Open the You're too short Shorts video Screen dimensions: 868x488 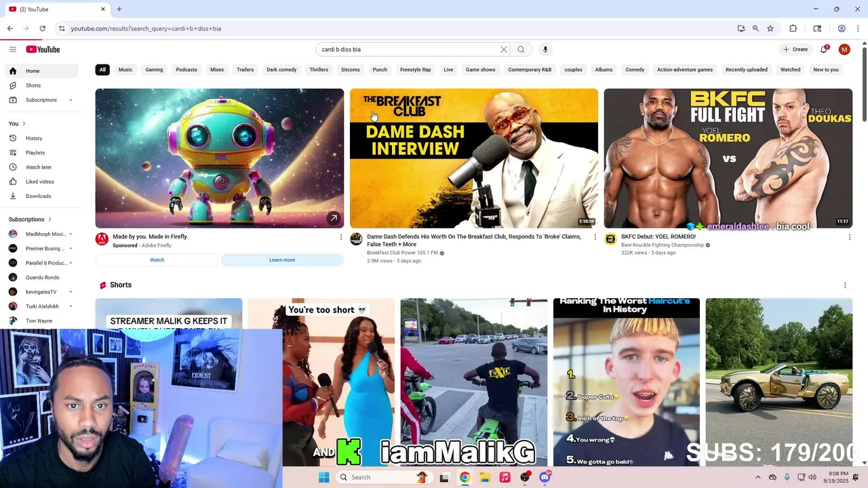(321, 382)
